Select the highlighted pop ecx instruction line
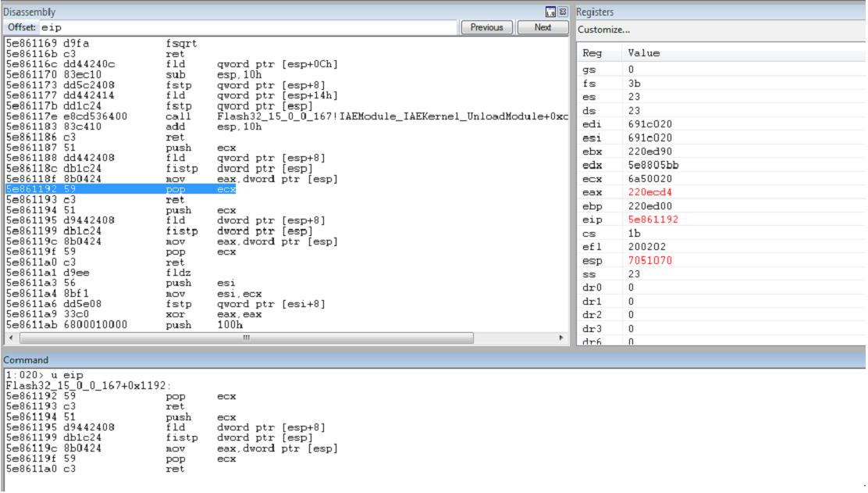Screen dimensions: 868x493 (x=121, y=189)
